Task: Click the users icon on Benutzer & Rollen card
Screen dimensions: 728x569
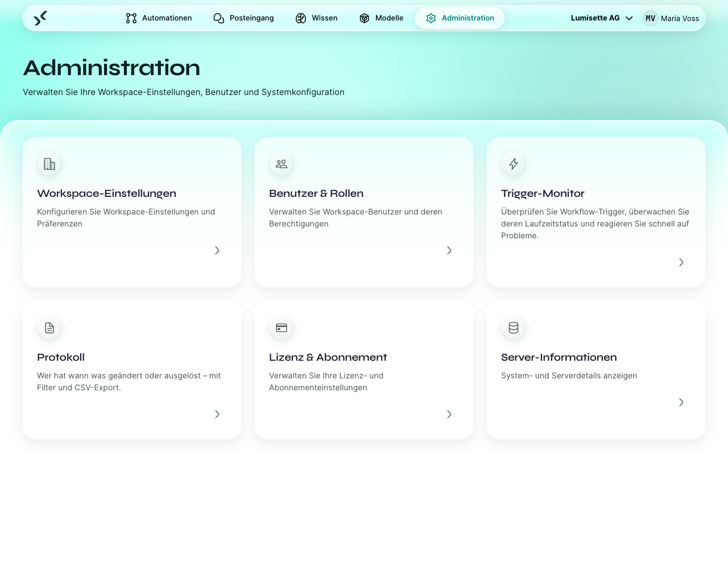Action: pos(282,164)
